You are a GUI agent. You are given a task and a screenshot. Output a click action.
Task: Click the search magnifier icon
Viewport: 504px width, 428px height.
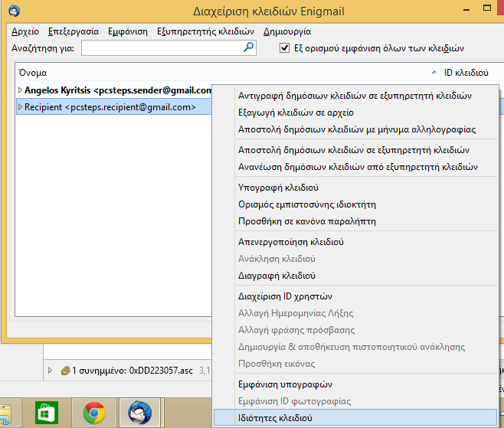click(248, 47)
